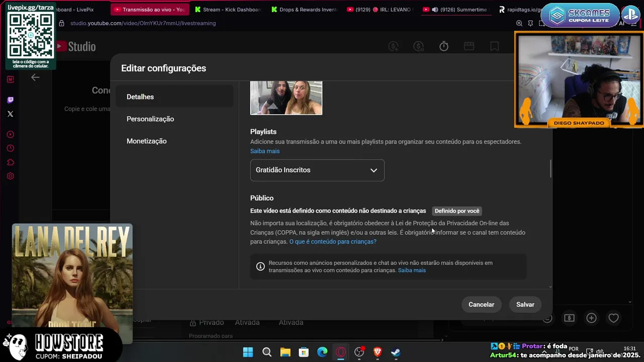Open OBS Studio taskbar icon
Screen dimensions: 644x362
359,352
